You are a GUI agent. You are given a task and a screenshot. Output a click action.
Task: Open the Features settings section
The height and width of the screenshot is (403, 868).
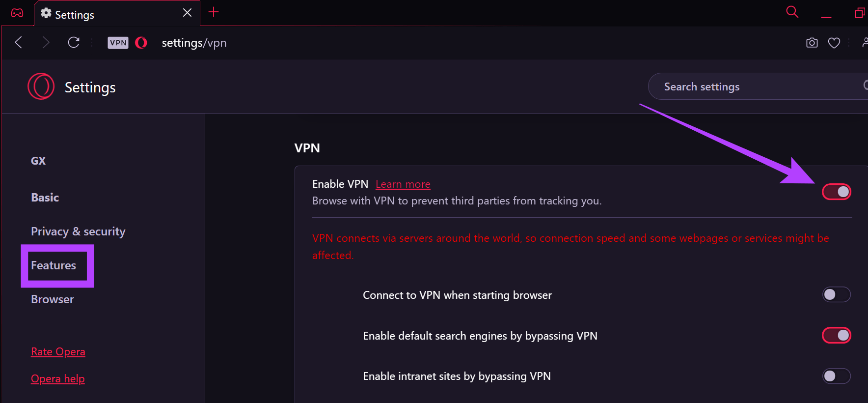pos(54,265)
